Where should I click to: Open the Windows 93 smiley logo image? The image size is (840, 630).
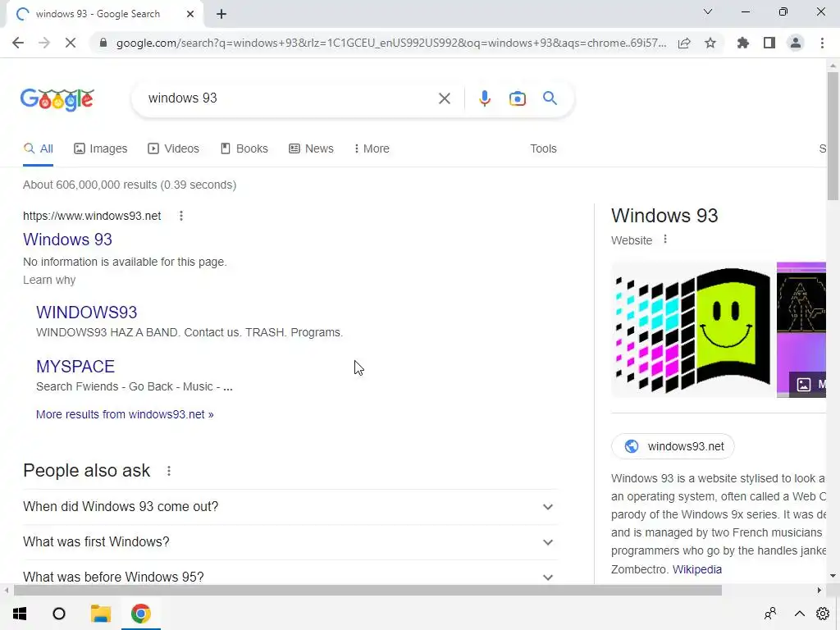point(692,330)
